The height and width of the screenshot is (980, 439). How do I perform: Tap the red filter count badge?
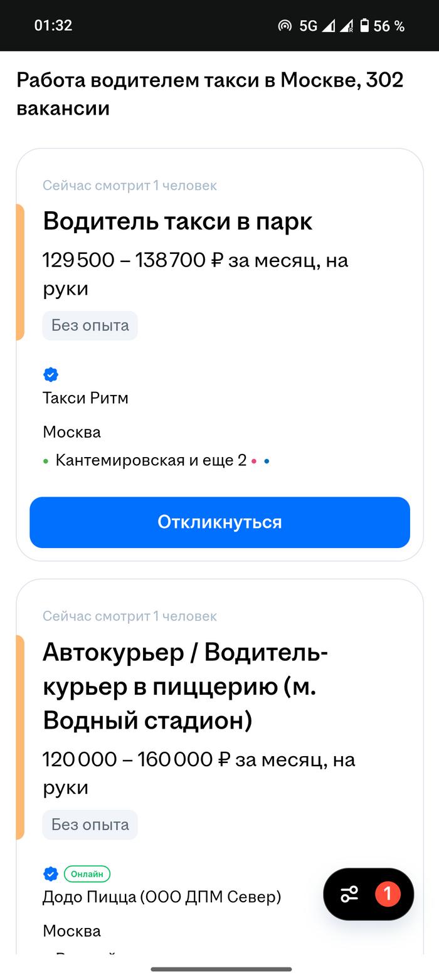coord(387,893)
